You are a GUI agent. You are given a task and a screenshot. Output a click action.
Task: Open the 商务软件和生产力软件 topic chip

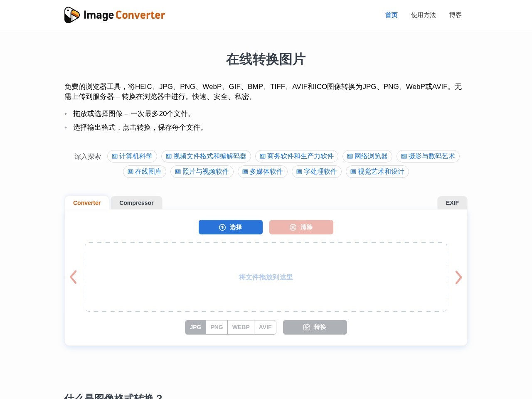tap(297, 156)
